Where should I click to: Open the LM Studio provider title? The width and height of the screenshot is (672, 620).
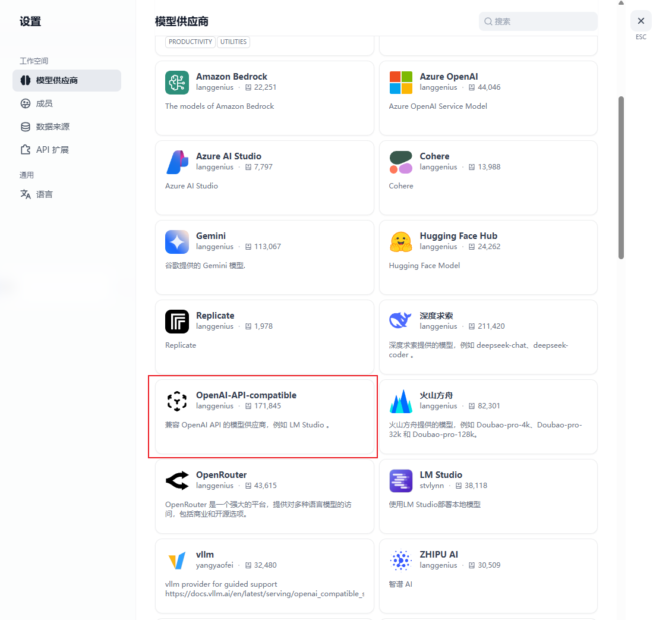click(x=441, y=474)
